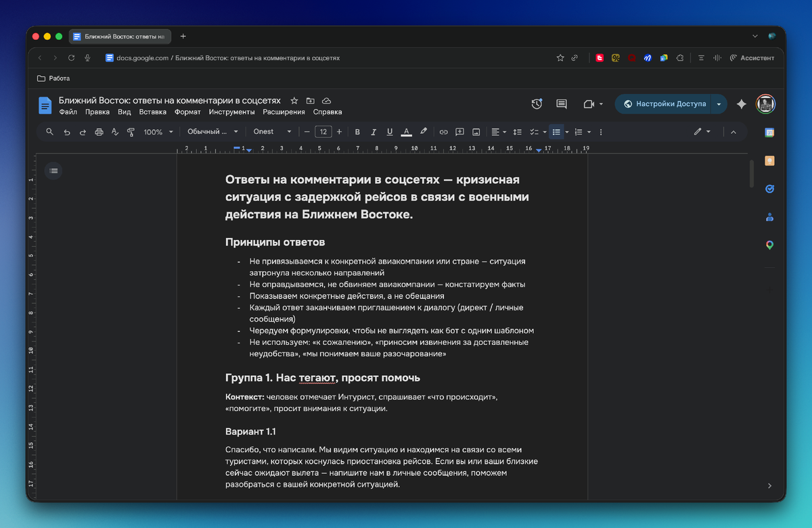This screenshot has width=812, height=528.
Task: Star the document
Action: pos(294,101)
